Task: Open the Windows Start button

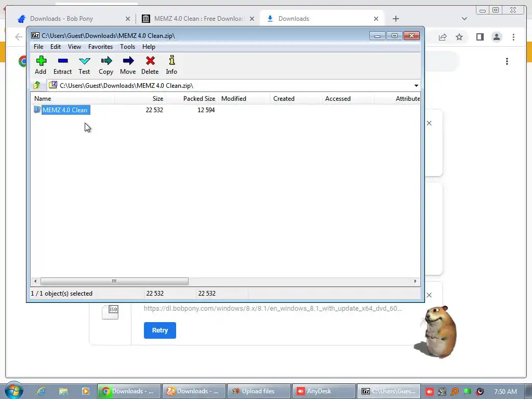Action: (x=14, y=391)
